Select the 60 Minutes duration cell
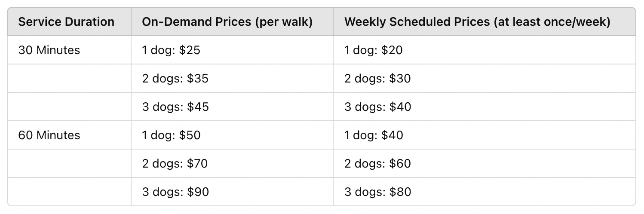 coord(49,135)
